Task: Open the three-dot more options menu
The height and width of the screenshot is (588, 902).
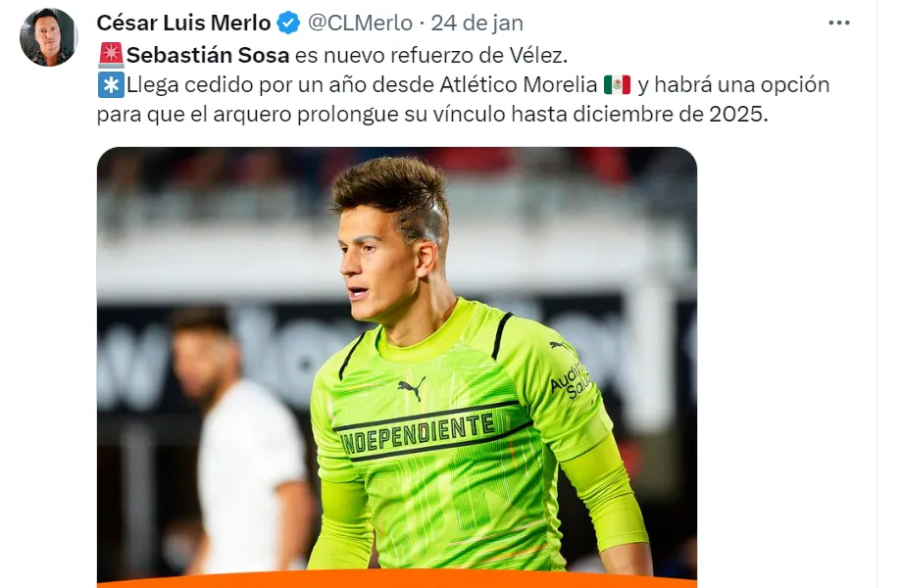Action: tap(838, 23)
